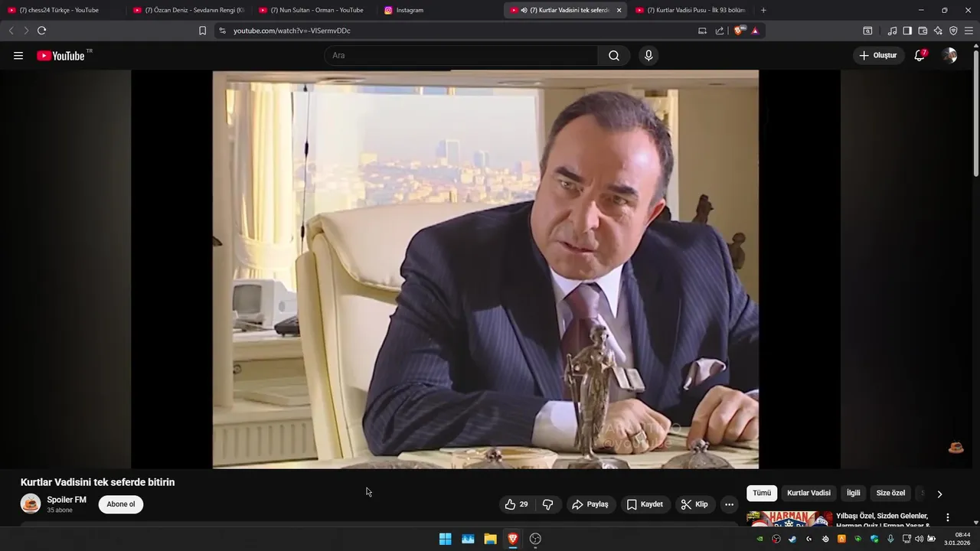The image size is (980, 551).
Task: Open the Windows Start menu
Action: click(445, 539)
